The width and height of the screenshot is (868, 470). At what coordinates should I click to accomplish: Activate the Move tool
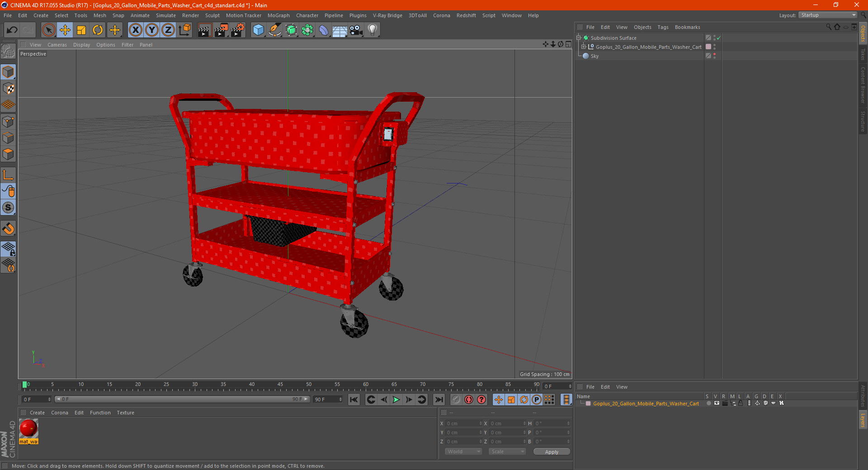[65, 30]
